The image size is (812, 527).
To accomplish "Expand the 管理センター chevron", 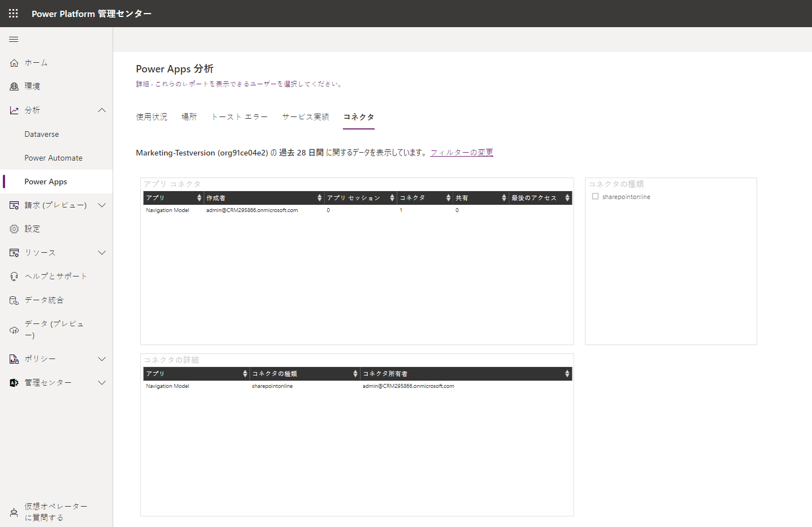I will [102, 383].
